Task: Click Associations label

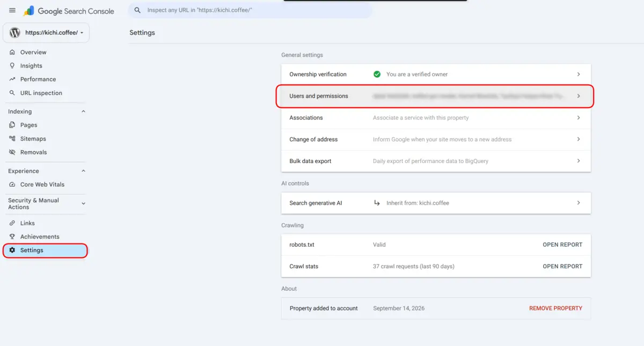Action: coord(306,117)
